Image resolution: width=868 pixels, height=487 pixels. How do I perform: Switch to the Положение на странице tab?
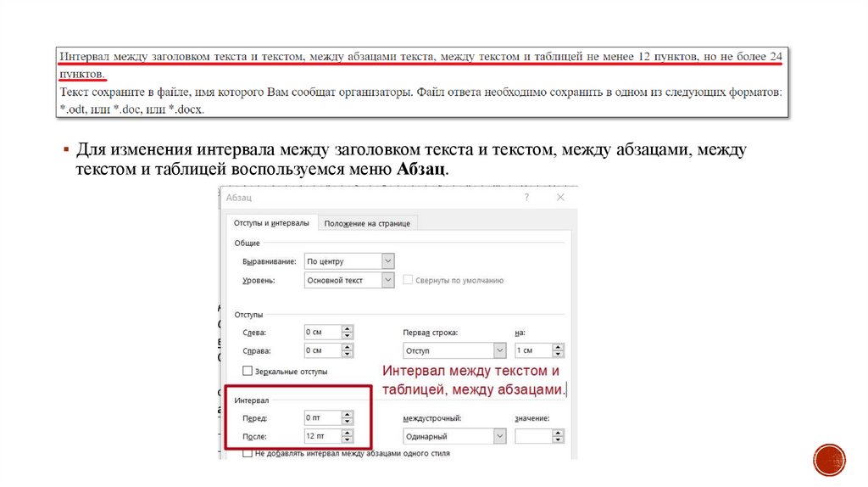coord(367,224)
